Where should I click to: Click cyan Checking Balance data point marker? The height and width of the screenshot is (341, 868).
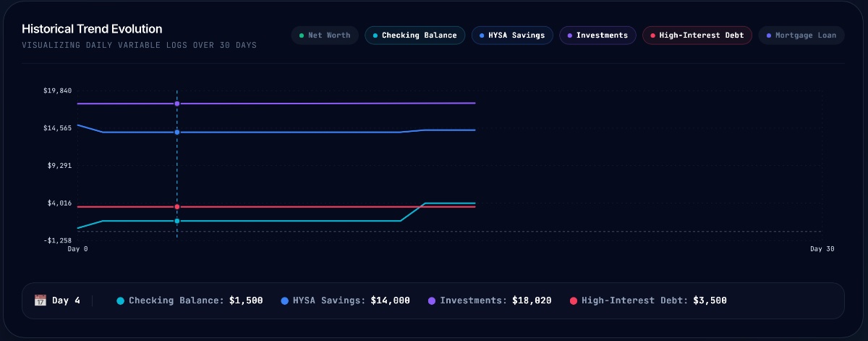177,221
